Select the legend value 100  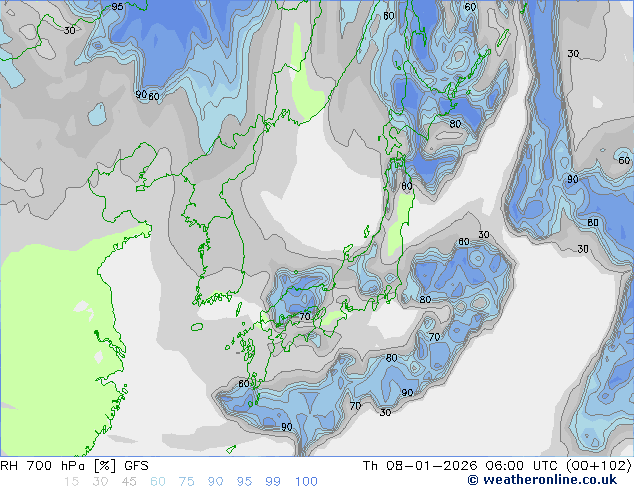click(306, 482)
